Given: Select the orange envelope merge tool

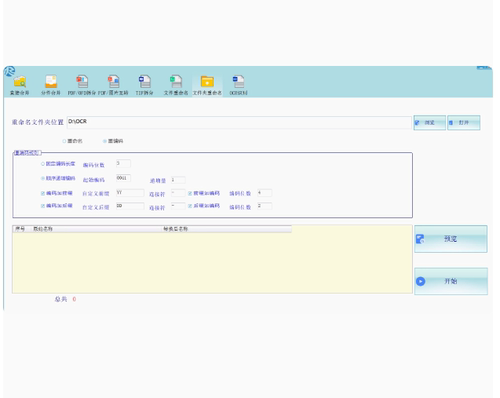Looking at the screenshot, I should pos(51,85).
